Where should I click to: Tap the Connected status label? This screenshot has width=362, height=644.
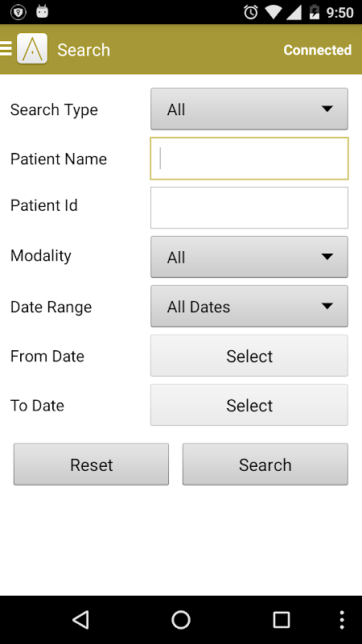coord(317,50)
